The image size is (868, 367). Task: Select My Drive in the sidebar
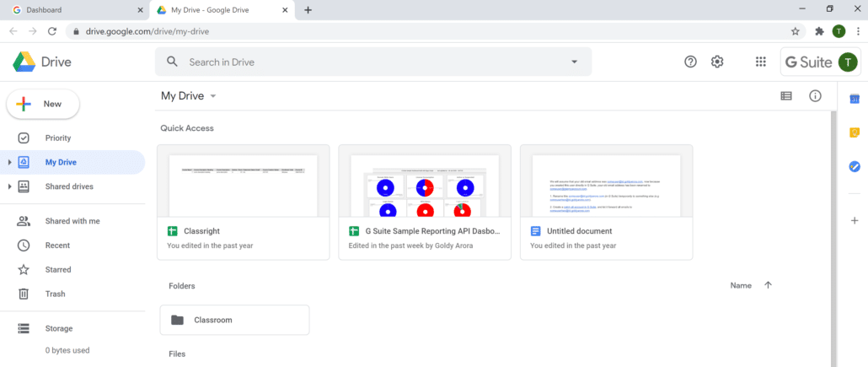click(x=72, y=163)
